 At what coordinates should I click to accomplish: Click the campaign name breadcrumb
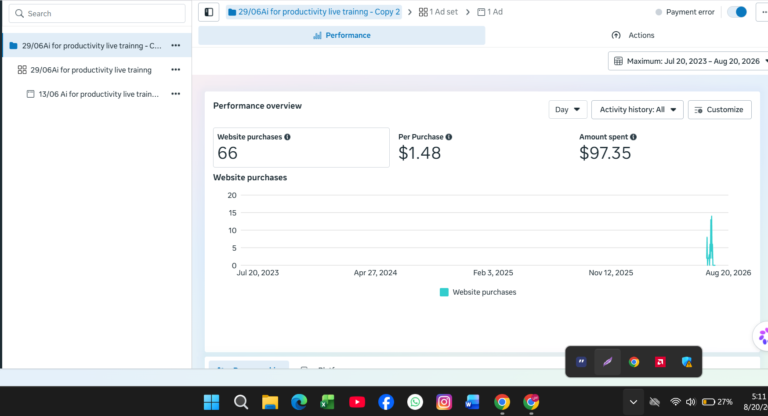click(314, 12)
